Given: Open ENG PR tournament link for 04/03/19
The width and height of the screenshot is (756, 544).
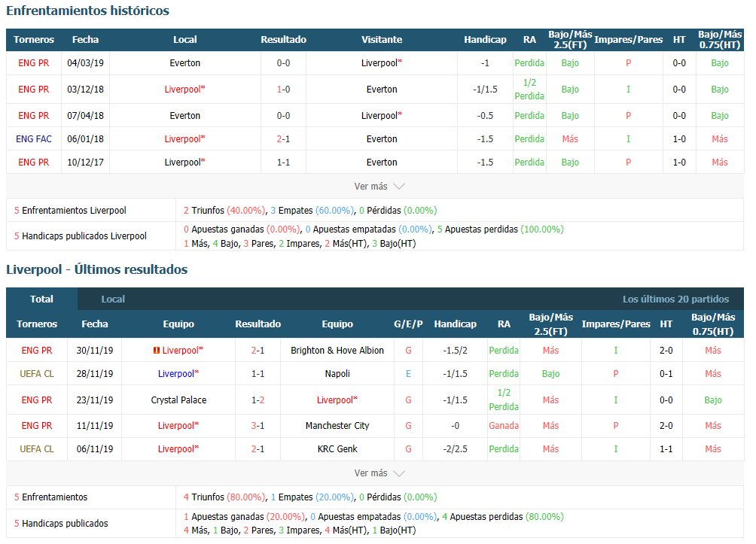Looking at the screenshot, I should (x=34, y=63).
